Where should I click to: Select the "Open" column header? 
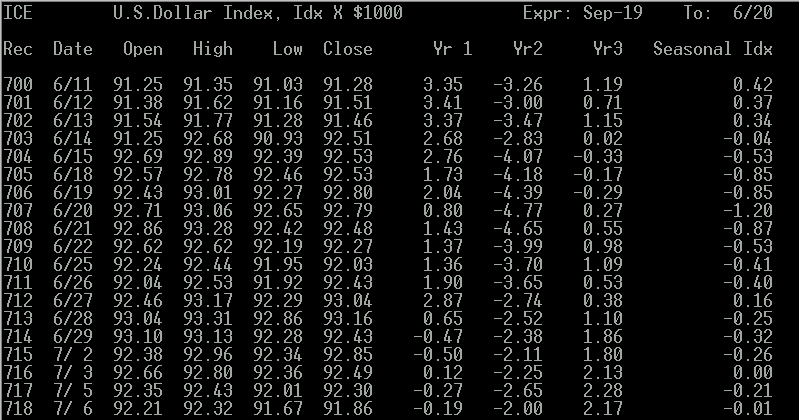pos(143,49)
